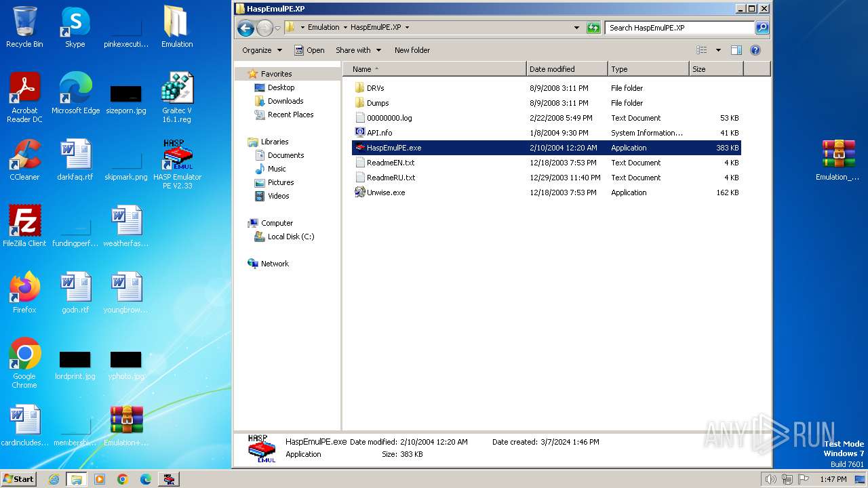
Task: Click the search magnifier icon
Action: (762, 28)
